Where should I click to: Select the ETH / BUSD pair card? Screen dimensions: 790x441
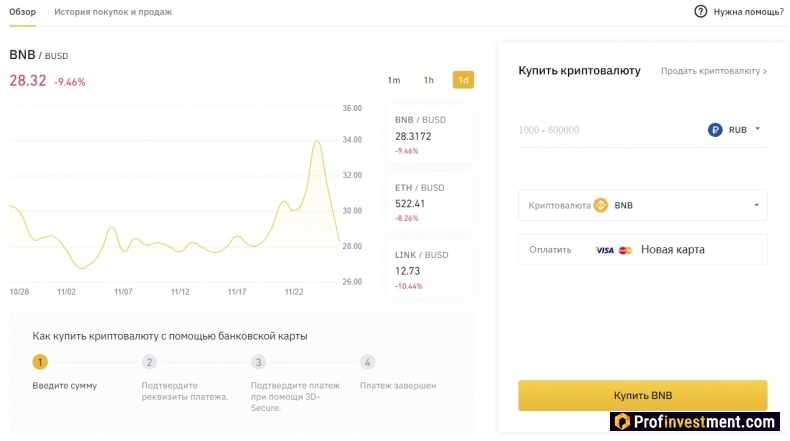click(x=430, y=202)
